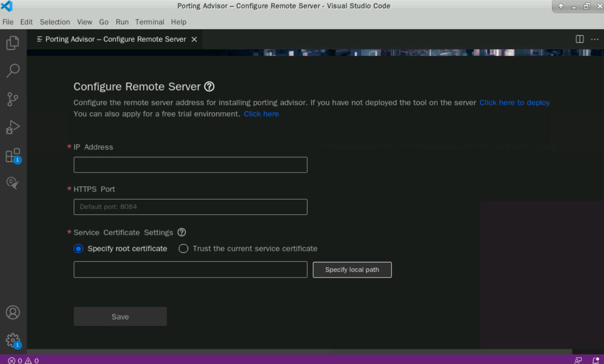Click the Specify local path button

352,269
